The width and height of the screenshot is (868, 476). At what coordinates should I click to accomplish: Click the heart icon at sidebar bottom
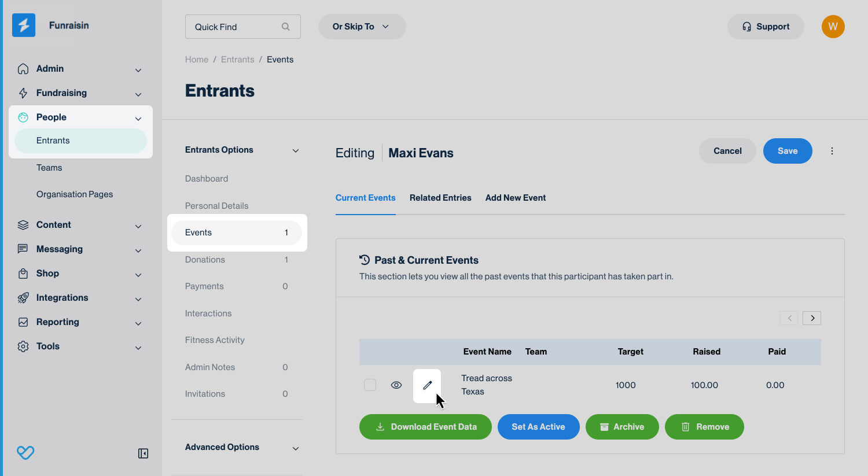tap(25, 453)
